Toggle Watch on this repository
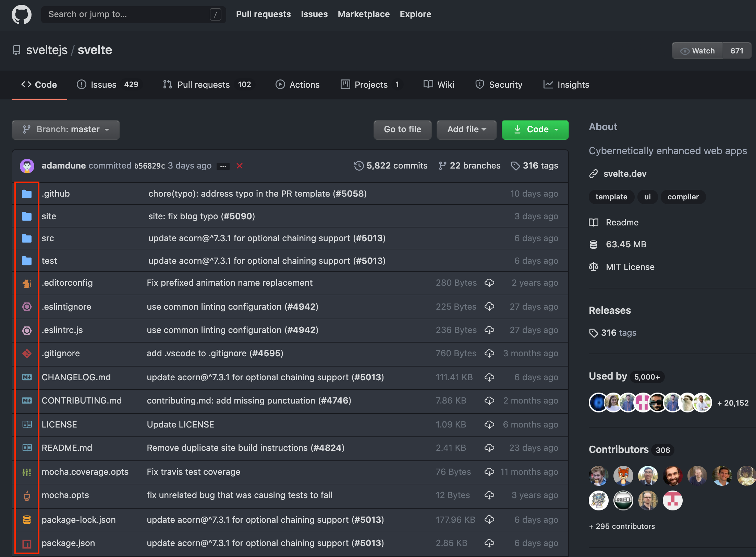The image size is (756, 557). click(697, 51)
